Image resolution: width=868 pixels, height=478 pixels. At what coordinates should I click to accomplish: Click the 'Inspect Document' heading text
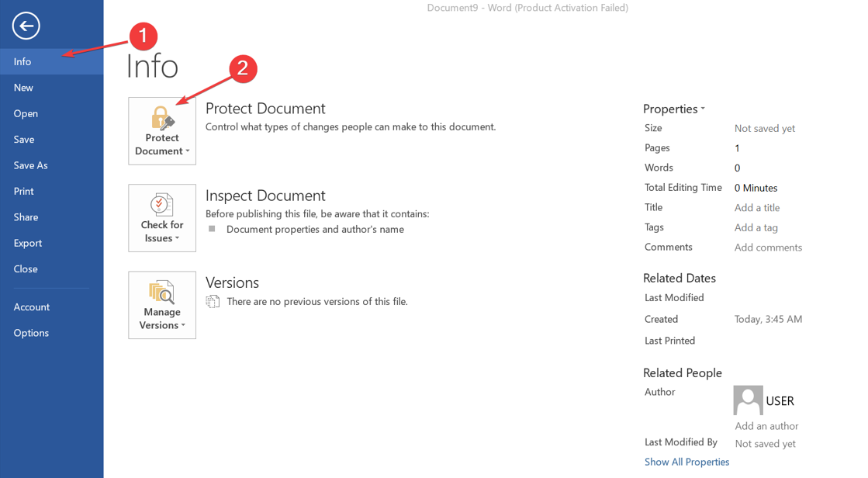(x=265, y=196)
